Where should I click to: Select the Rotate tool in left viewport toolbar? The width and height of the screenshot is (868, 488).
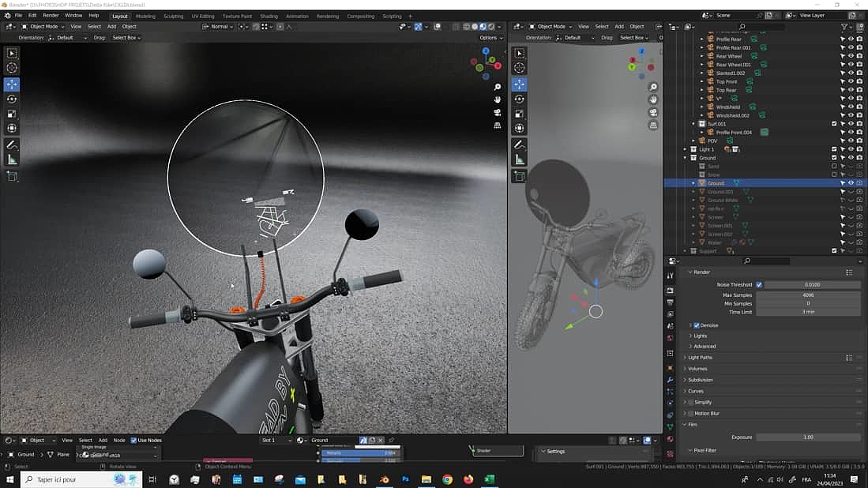(x=12, y=99)
